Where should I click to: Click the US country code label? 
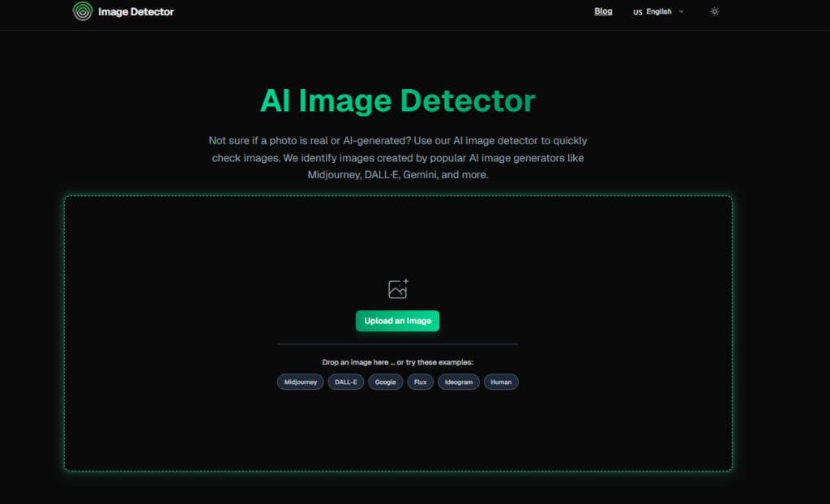point(638,12)
